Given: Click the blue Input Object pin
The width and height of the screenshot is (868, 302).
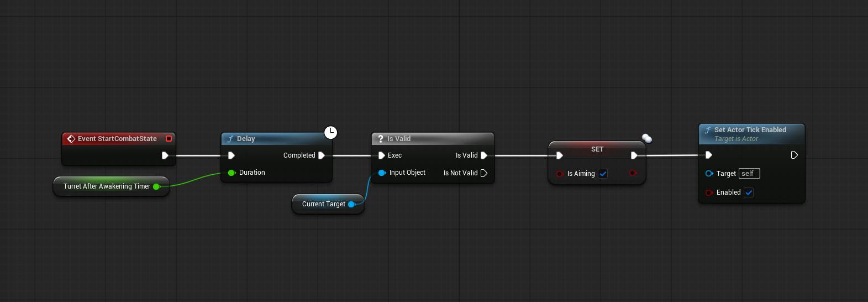Looking at the screenshot, I should tap(382, 173).
